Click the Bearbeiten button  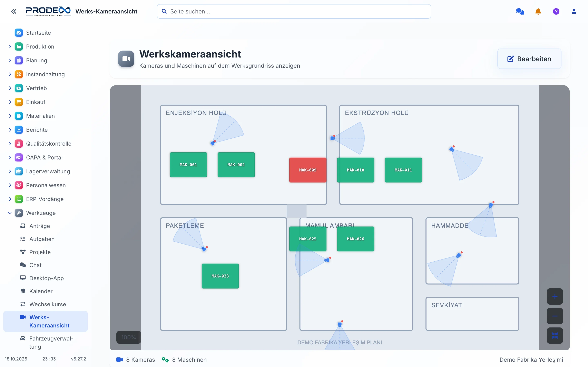click(x=529, y=59)
